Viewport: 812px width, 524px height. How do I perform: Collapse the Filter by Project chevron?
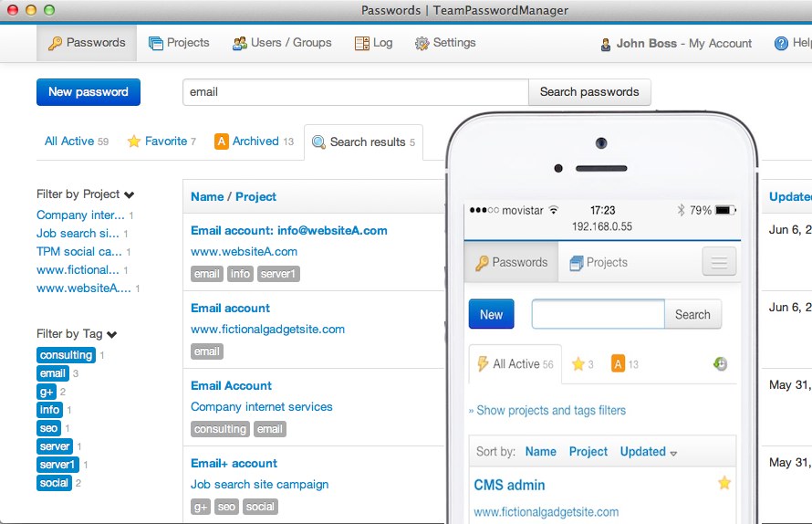129,194
